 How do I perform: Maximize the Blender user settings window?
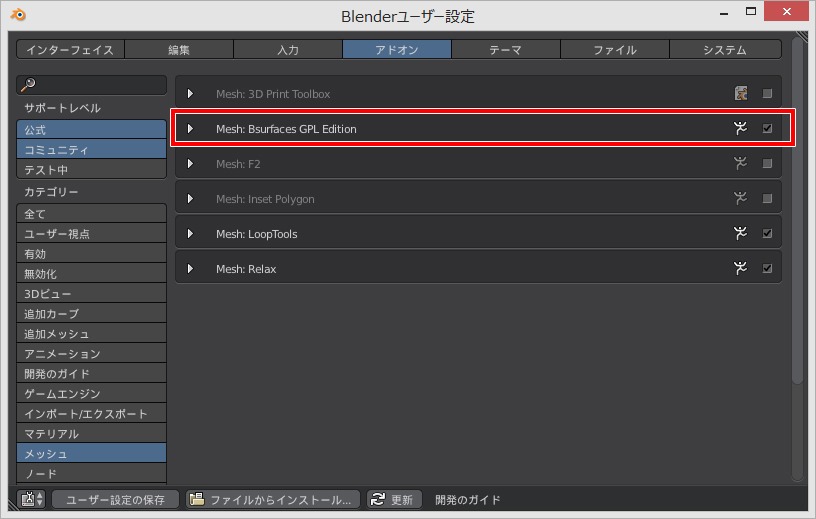pyautogui.click(x=750, y=11)
